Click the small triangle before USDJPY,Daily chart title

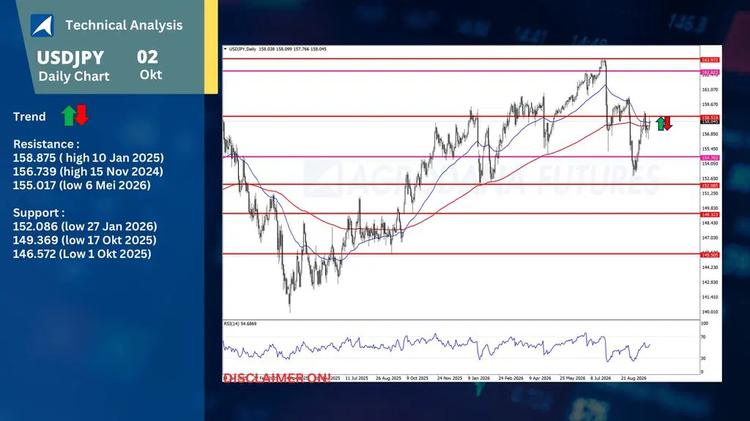(x=225, y=49)
